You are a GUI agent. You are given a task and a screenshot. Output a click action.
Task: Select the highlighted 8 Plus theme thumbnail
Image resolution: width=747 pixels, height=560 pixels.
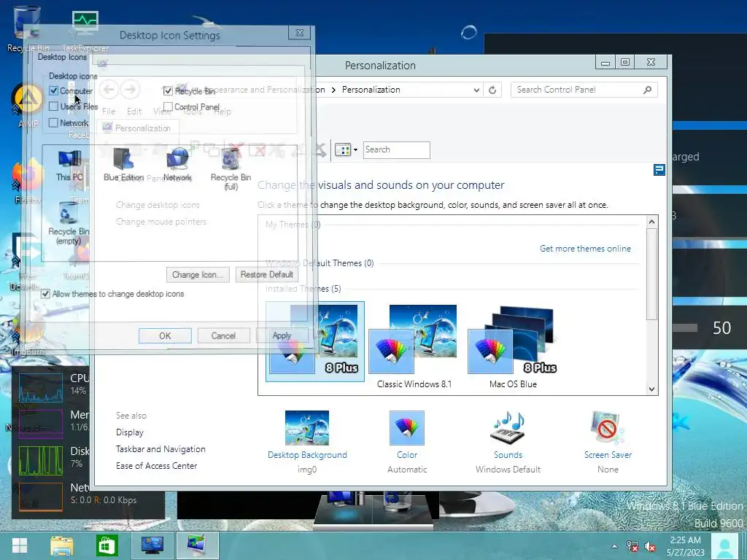(x=315, y=341)
